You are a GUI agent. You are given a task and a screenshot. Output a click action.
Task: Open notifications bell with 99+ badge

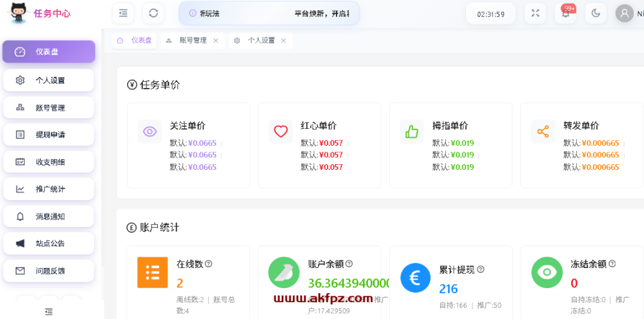pyautogui.click(x=565, y=13)
